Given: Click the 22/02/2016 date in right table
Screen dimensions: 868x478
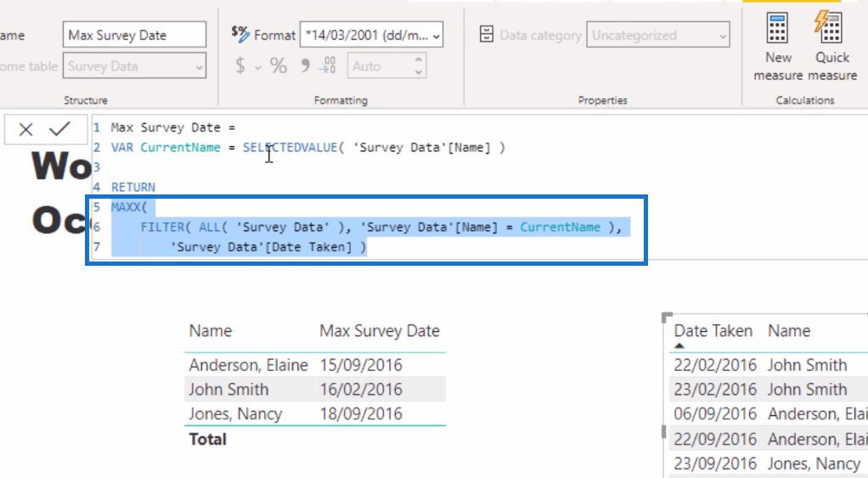Looking at the screenshot, I should click(715, 365).
